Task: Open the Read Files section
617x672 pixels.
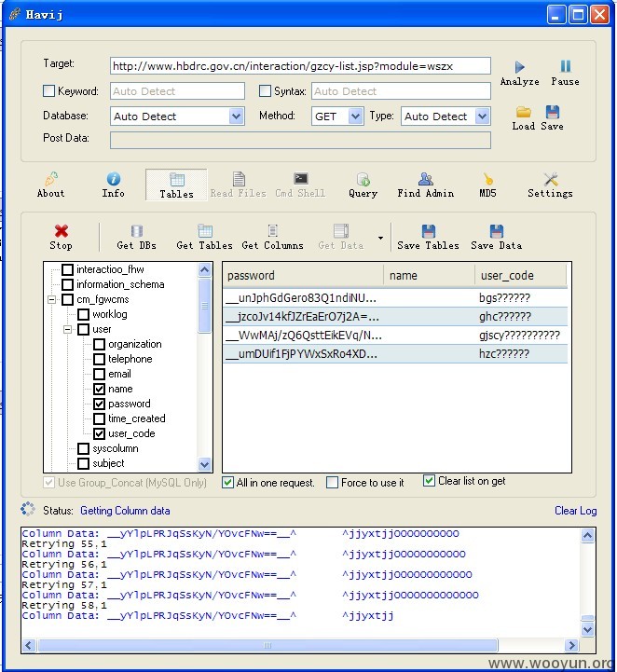Action: tap(239, 185)
